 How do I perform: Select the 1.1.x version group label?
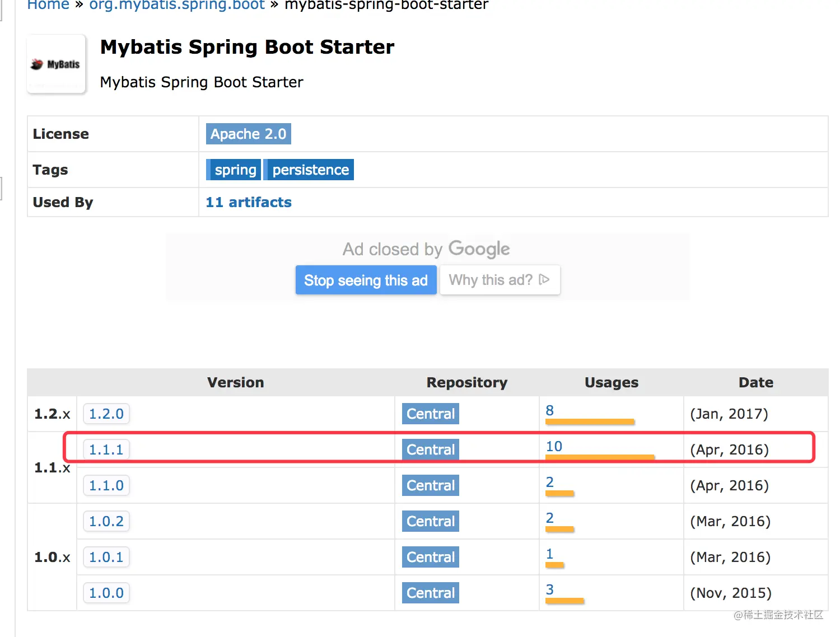click(52, 467)
